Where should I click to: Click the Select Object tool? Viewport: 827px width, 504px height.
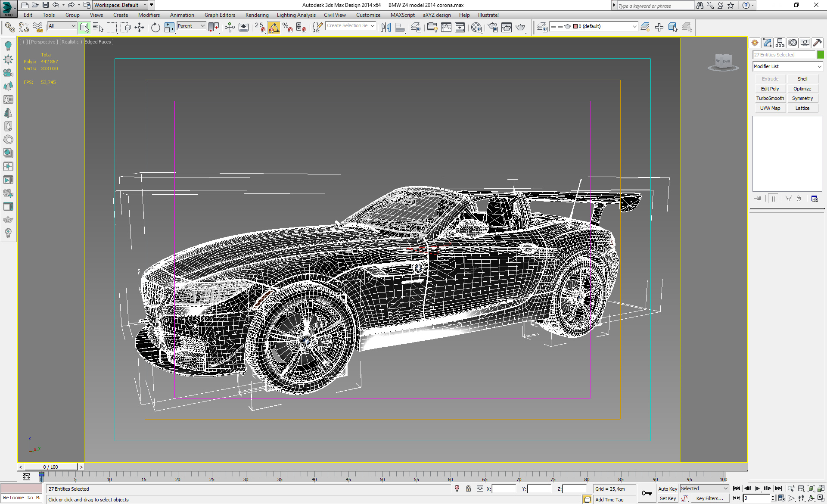click(84, 28)
